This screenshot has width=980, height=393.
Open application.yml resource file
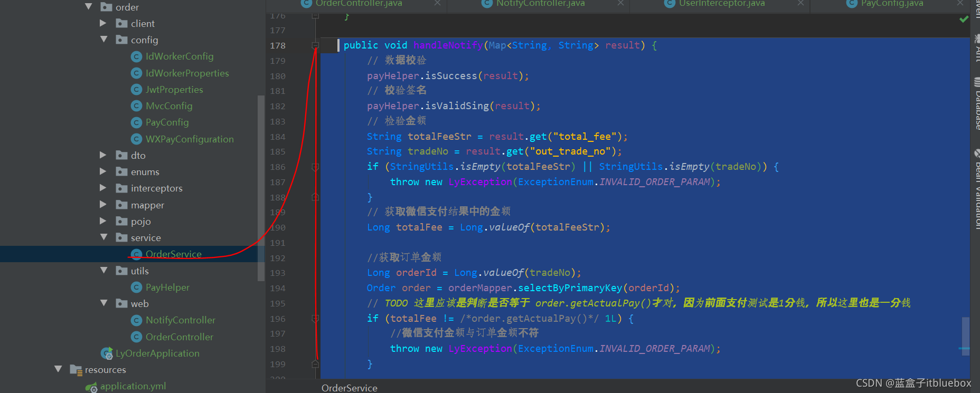(x=133, y=386)
